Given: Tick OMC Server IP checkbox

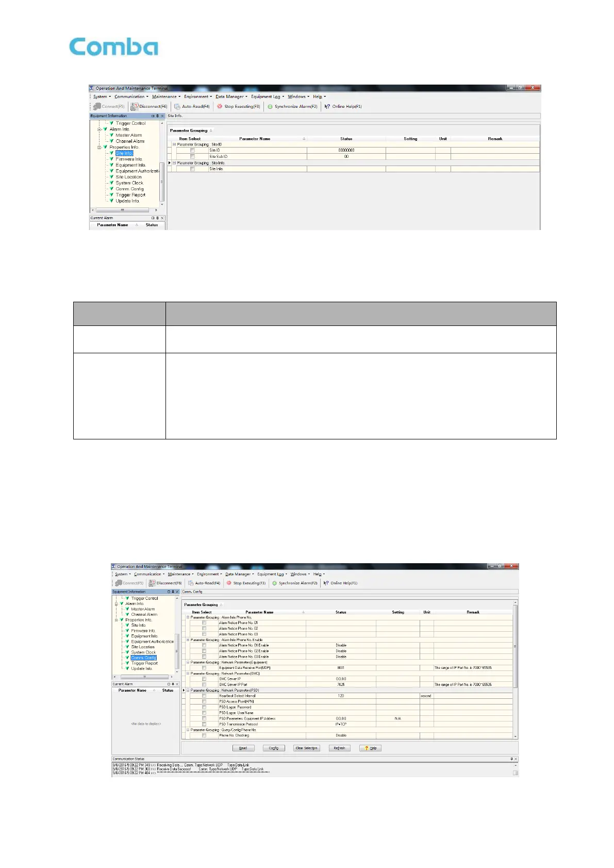Looking at the screenshot, I should click(204, 679).
